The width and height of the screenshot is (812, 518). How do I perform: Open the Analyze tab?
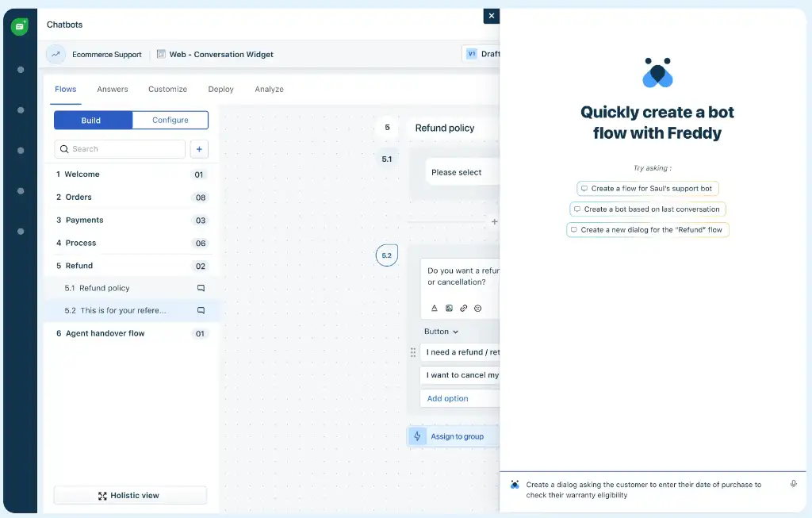click(269, 89)
